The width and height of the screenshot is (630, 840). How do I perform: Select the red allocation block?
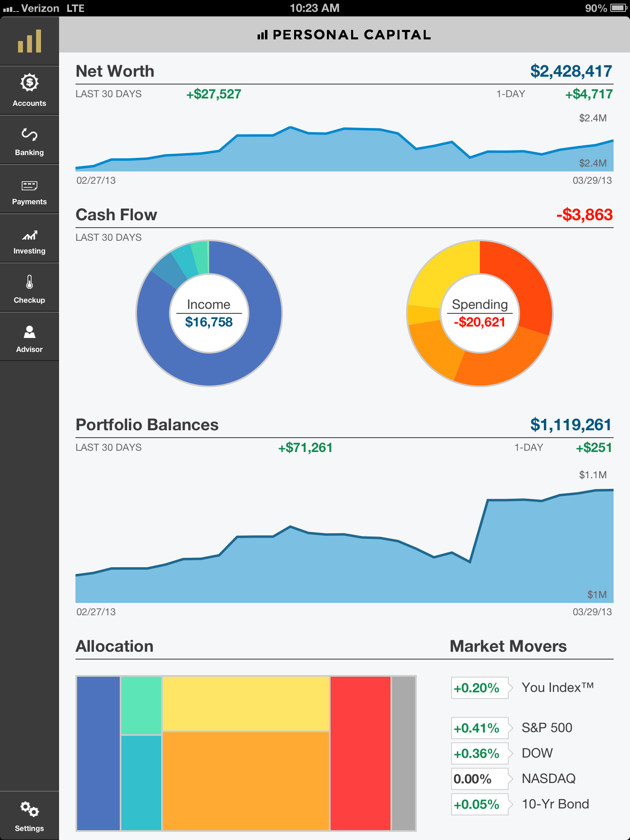click(x=361, y=753)
